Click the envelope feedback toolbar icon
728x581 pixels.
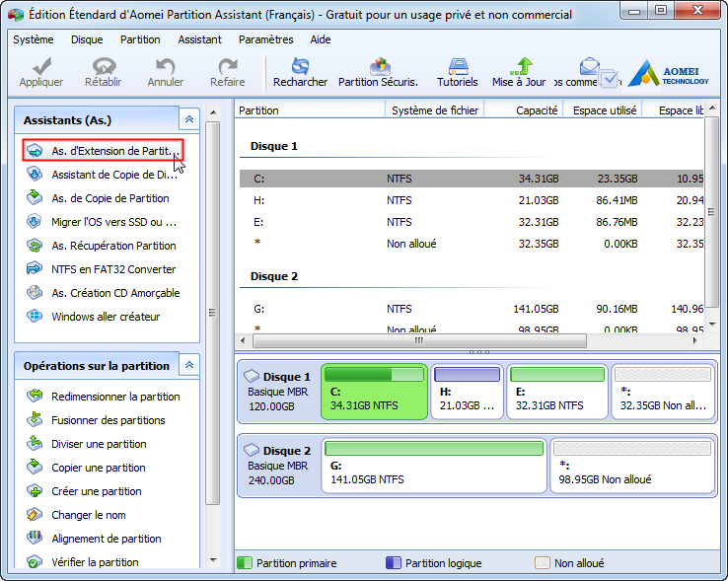(589, 66)
